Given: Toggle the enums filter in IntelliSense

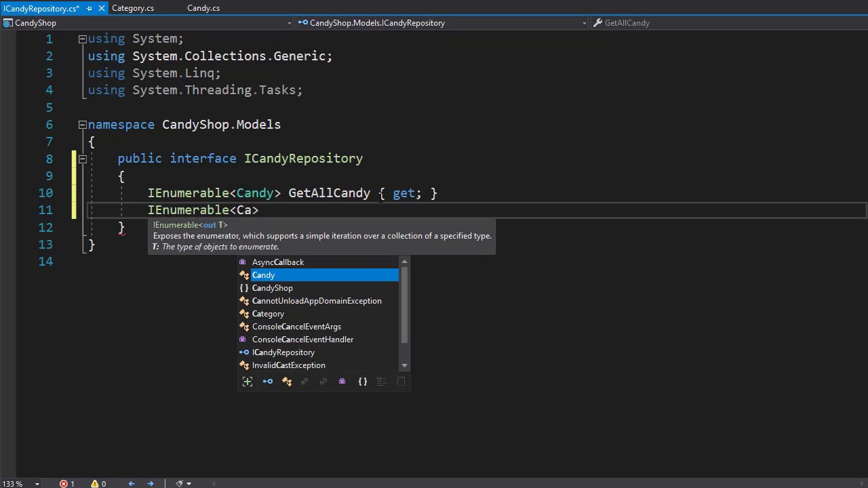Looking at the screenshot, I should [x=323, y=382].
